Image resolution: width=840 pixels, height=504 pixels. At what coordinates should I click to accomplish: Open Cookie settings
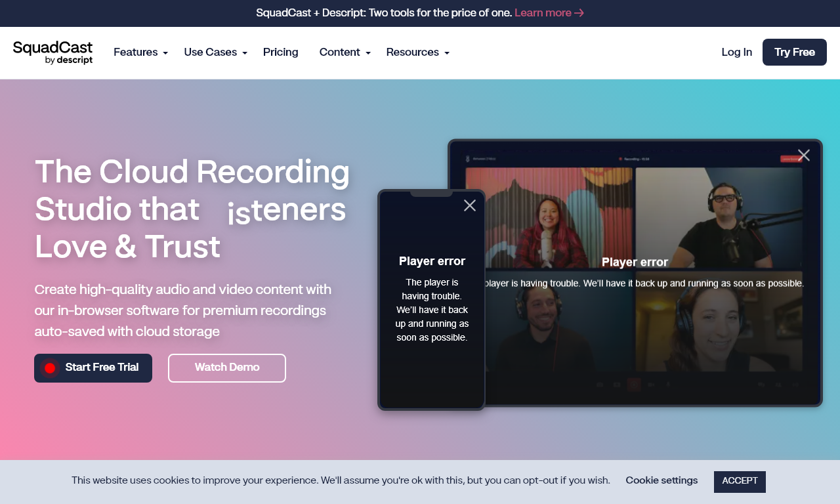click(x=661, y=480)
